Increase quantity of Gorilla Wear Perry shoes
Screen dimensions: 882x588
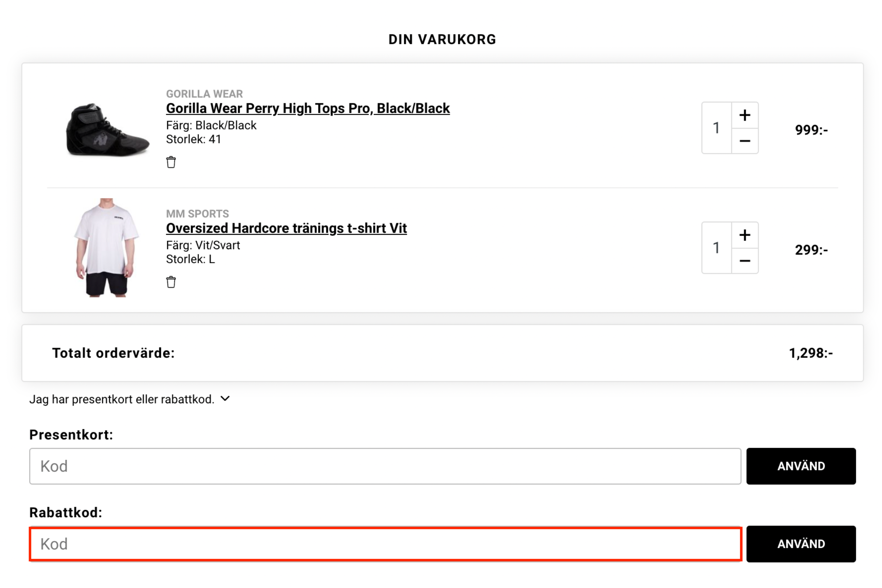pyautogui.click(x=745, y=115)
